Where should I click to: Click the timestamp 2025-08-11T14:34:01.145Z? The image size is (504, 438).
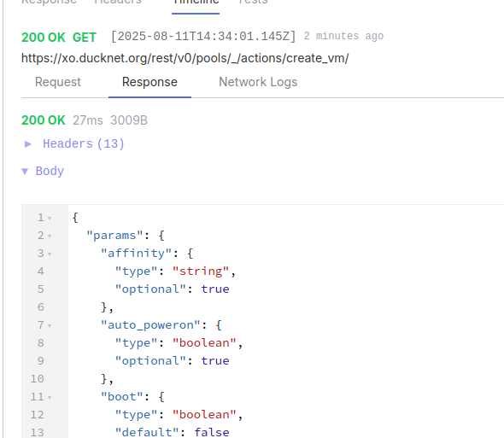coord(203,36)
